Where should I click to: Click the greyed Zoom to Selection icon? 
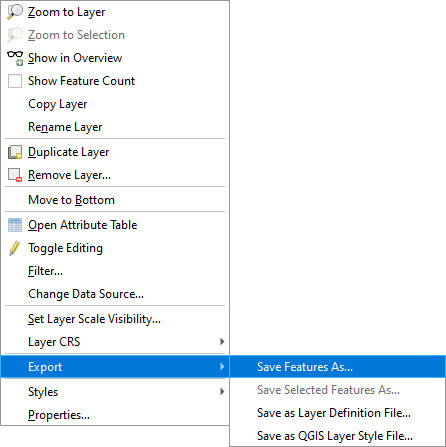coord(15,35)
